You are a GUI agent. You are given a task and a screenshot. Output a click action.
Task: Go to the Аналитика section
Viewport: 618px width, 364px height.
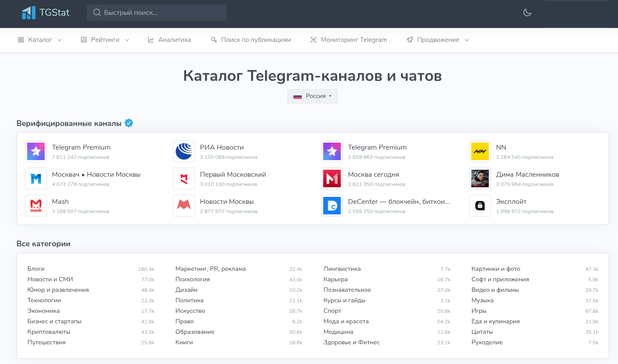(170, 40)
